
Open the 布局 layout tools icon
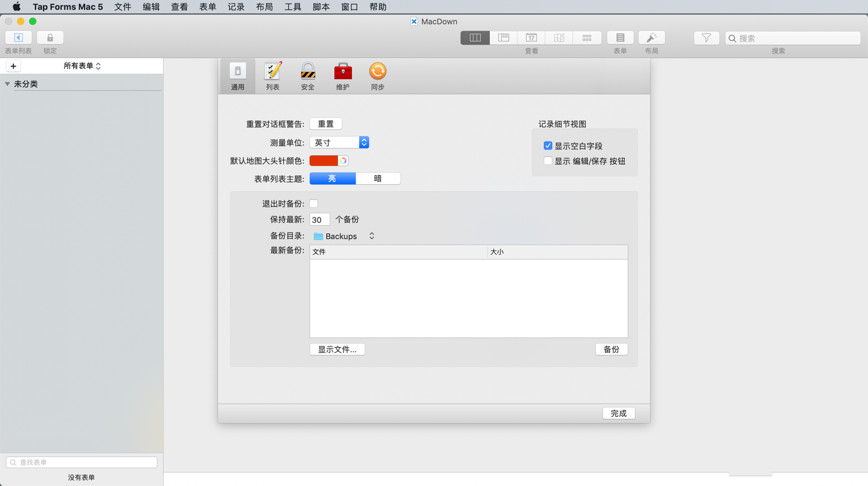click(x=652, y=37)
